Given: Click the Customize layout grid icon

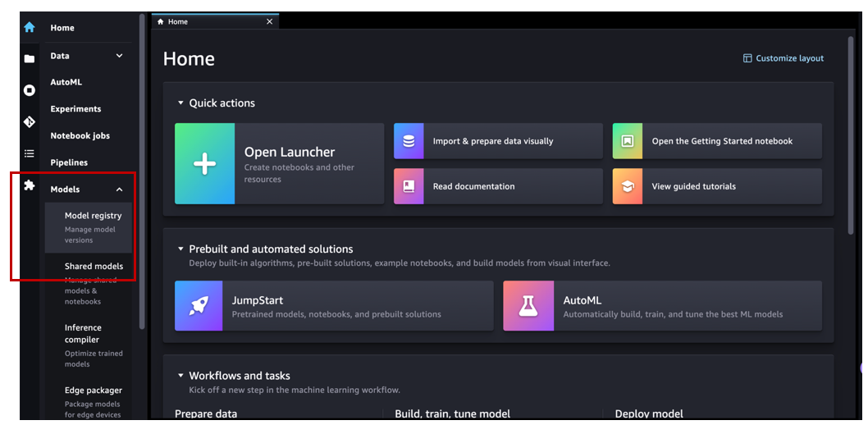Looking at the screenshot, I should pos(747,58).
